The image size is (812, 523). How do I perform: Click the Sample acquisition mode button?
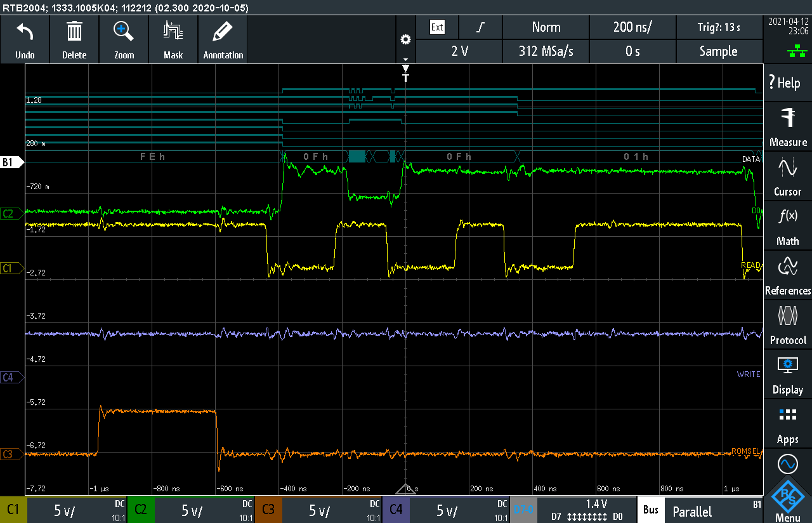point(719,51)
